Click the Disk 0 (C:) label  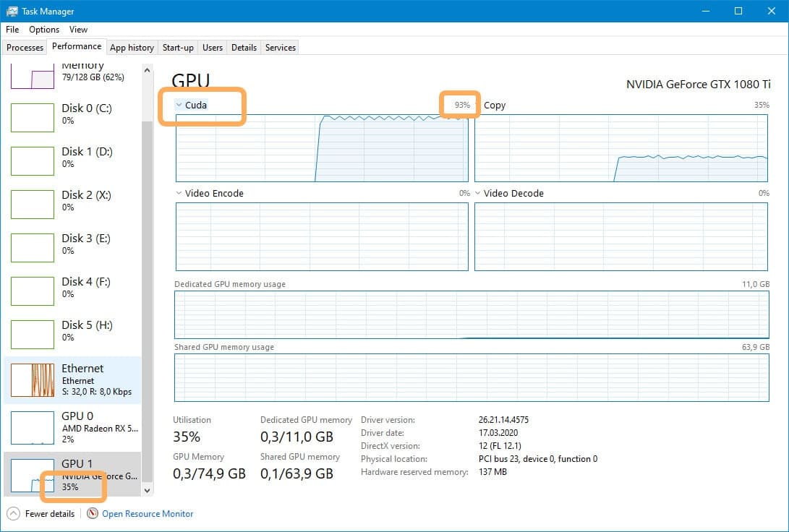pyautogui.click(x=87, y=108)
